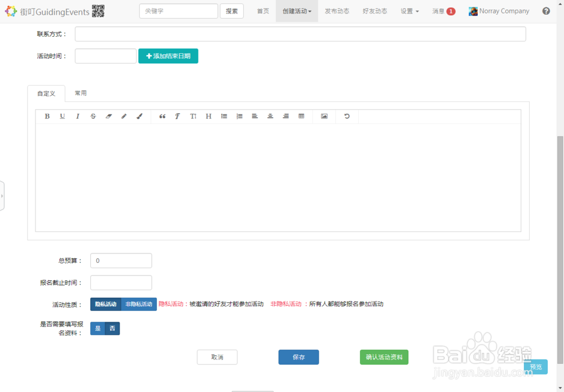Expand the 设置 dropdown
The image size is (564, 392).
(x=409, y=11)
